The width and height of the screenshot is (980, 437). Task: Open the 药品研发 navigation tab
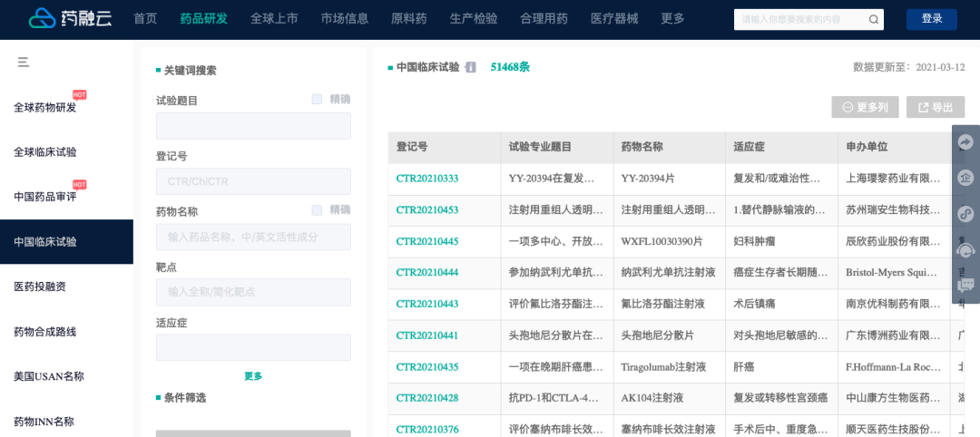(x=204, y=19)
